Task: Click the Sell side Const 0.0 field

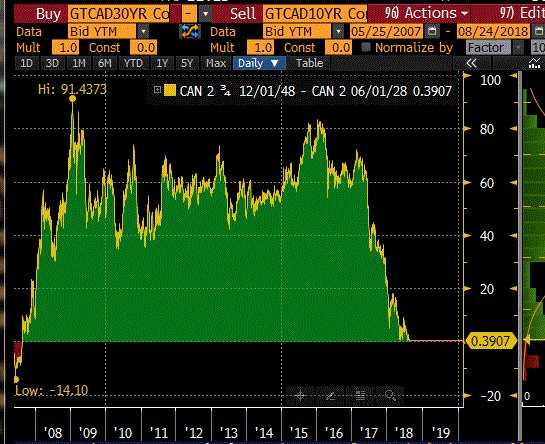Action: click(x=338, y=47)
